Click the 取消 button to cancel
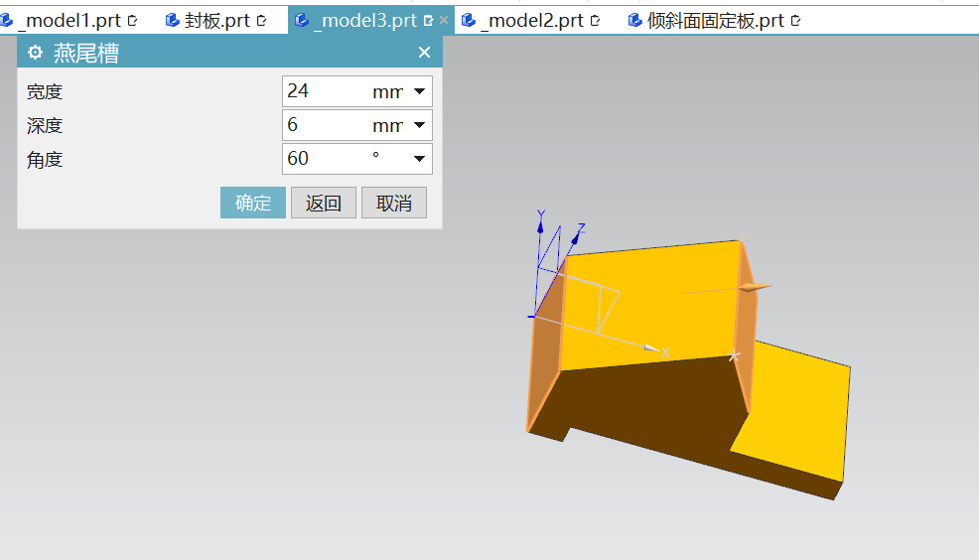This screenshot has height=560, width=979. [x=394, y=204]
